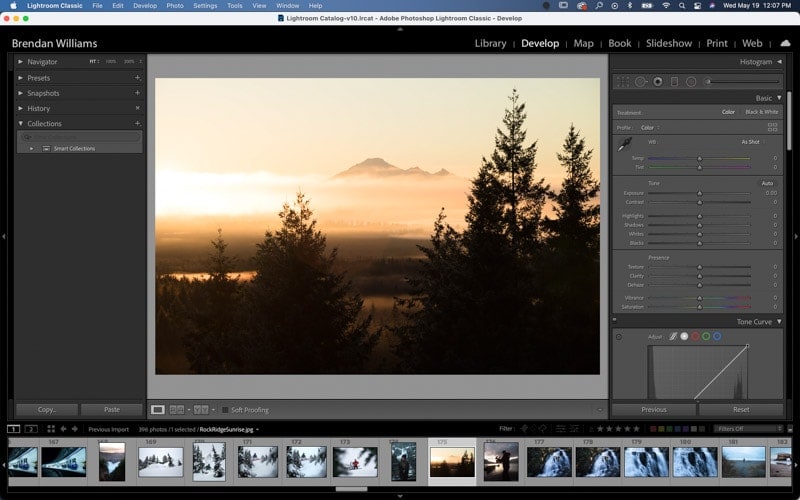Activate the Red Eye Correction tool
Viewport: 800px width, 500px height.
pyautogui.click(x=658, y=82)
